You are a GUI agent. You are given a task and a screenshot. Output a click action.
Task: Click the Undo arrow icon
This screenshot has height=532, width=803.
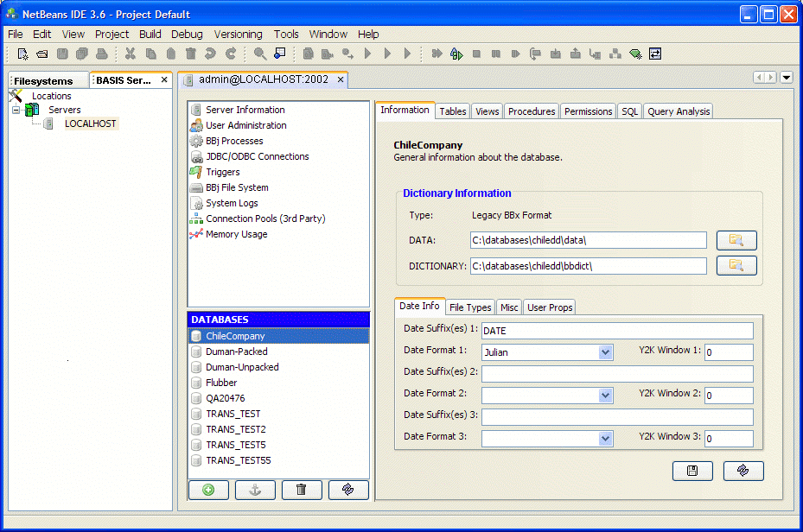tap(211, 54)
